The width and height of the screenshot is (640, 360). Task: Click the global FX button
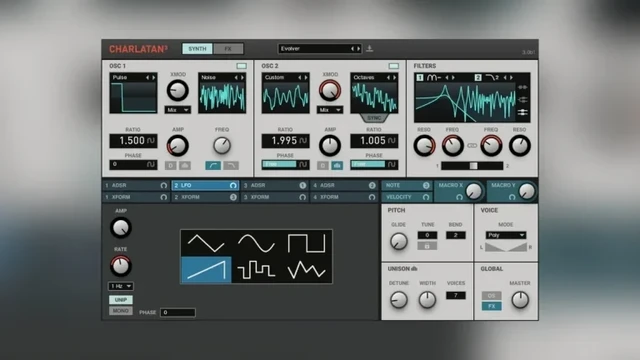(491, 306)
